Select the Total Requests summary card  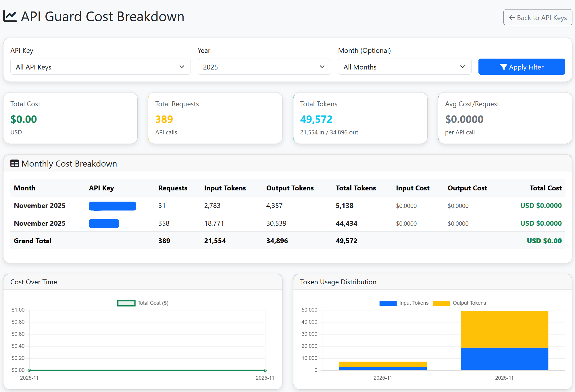tap(215, 118)
